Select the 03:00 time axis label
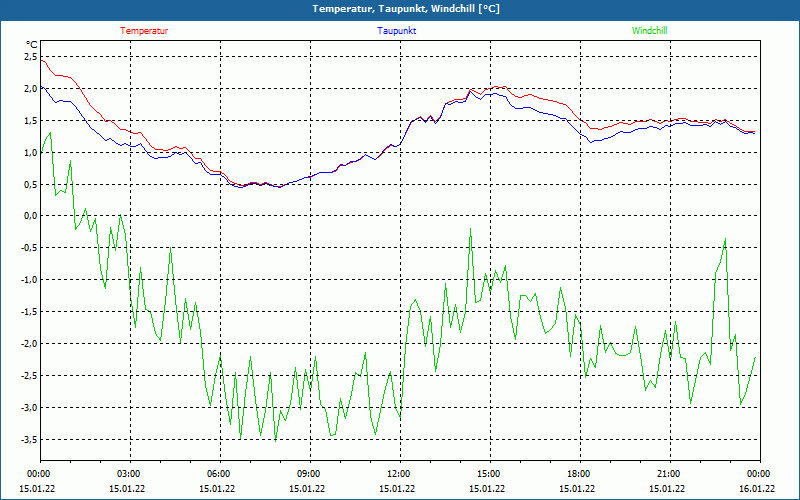 click(129, 474)
